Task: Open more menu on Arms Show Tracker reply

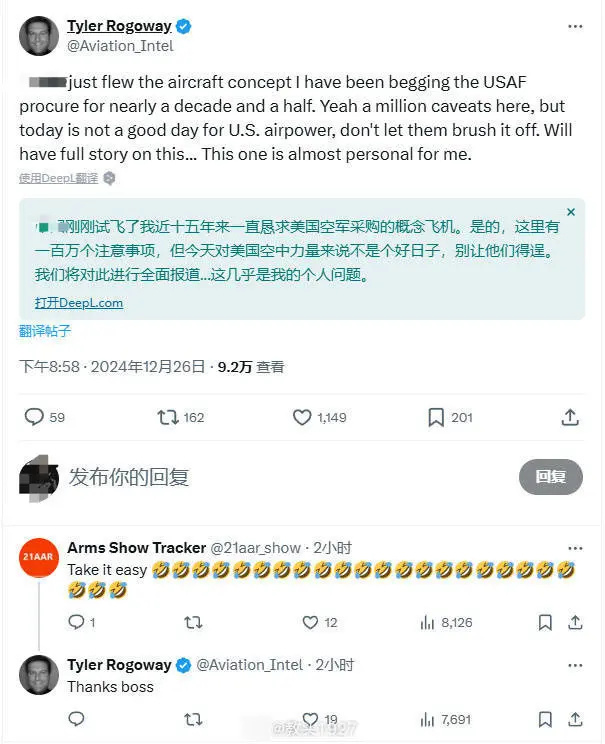Action: pos(575,549)
